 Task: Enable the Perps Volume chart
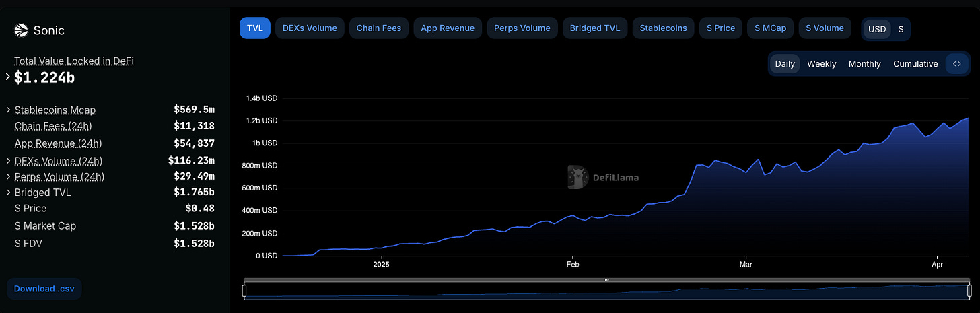(522, 28)
